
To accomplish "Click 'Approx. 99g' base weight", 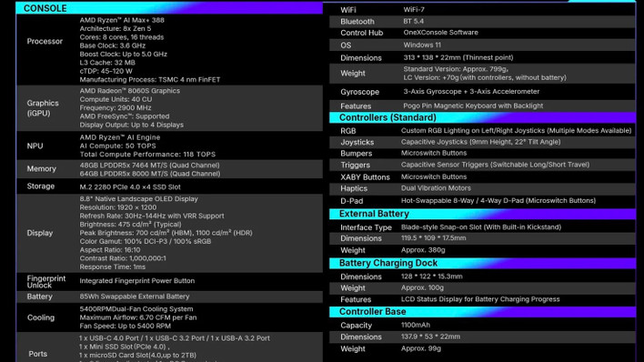I will pyautogui.click(x=421, y=348).
